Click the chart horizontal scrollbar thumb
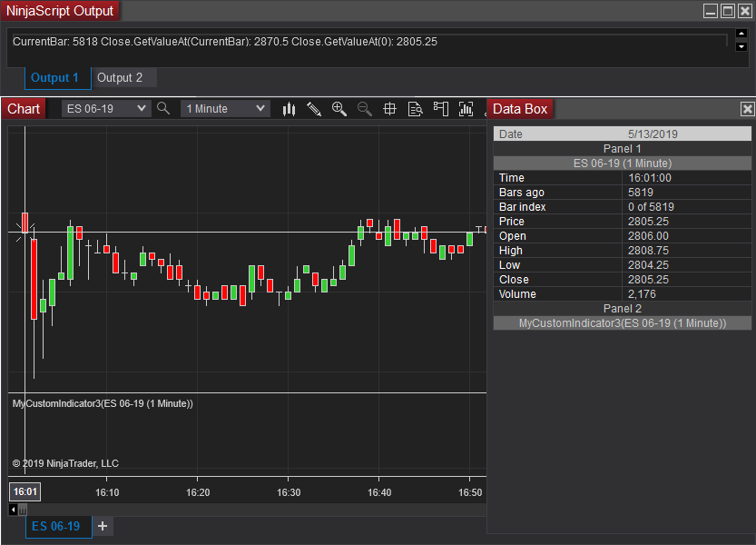 coord(23,510)
